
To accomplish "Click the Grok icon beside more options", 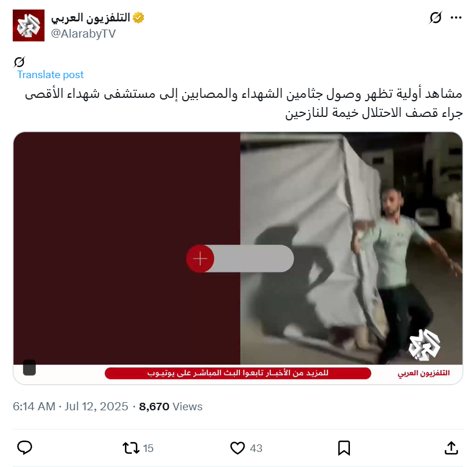I will [436, 17].
